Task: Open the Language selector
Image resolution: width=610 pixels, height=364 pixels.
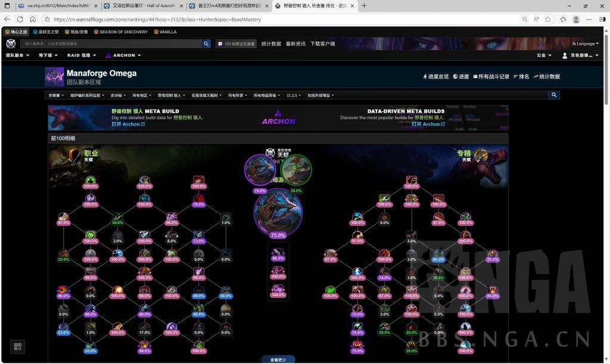Action: point(586,43)
